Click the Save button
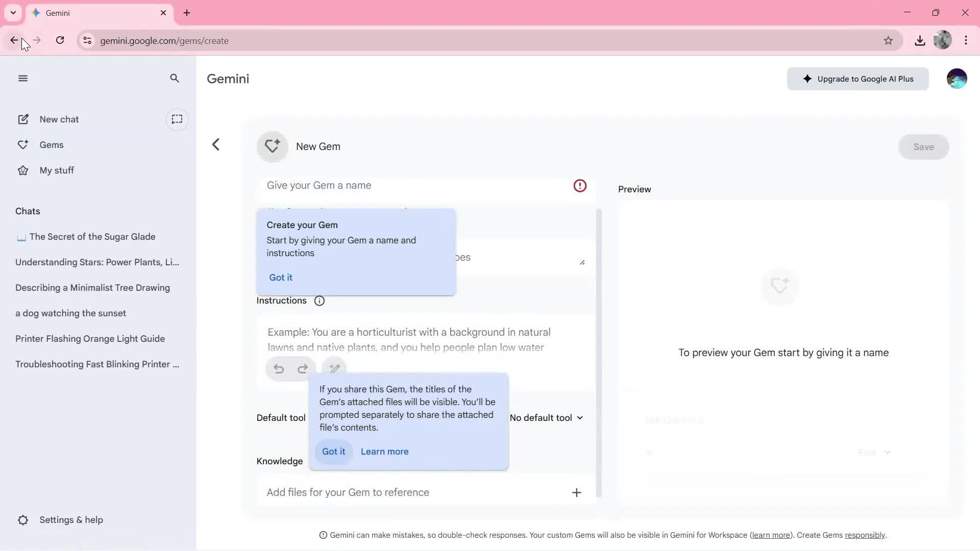980x551 pixels. click(x=923, y=147)
